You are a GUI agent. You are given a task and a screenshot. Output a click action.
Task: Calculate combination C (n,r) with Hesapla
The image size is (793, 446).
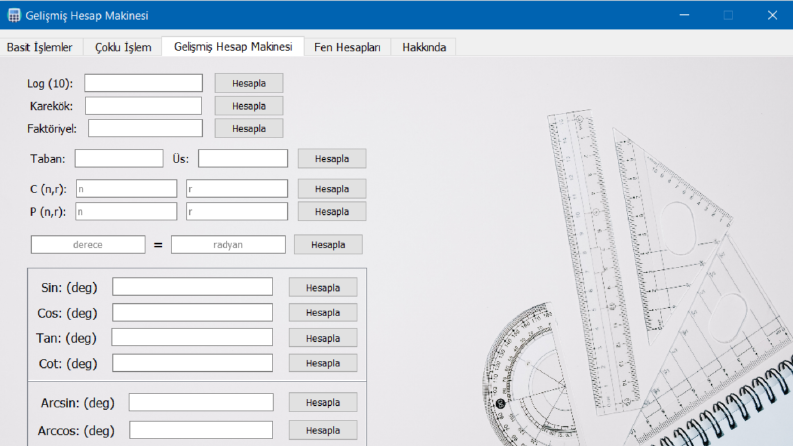(332, 189)
